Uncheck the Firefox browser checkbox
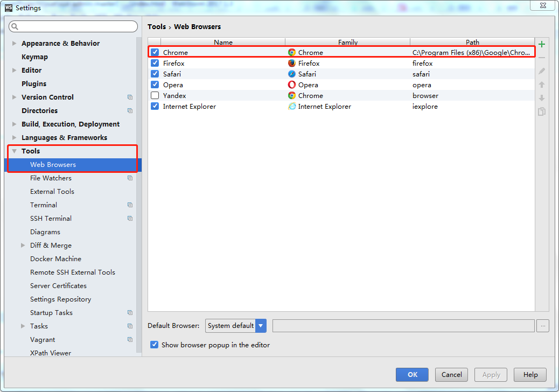559x392 pixels. coord(155,63)
